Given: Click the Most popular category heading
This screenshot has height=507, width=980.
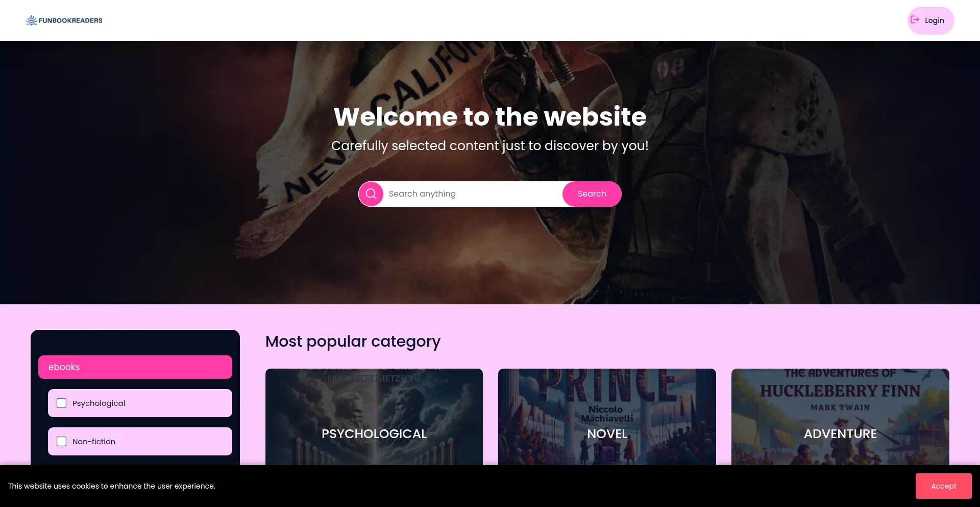Looking at the screenshot, I should (353, 341).
